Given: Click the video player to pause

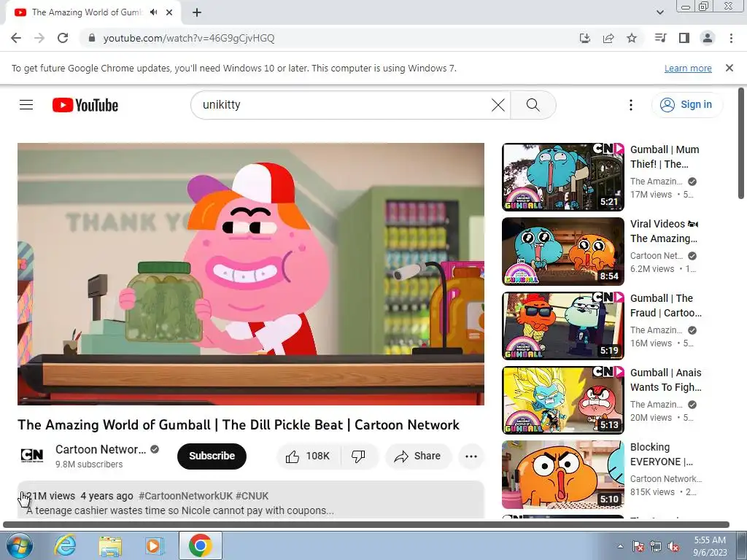Looking at the screenshot, I should (x=251, y=274).
